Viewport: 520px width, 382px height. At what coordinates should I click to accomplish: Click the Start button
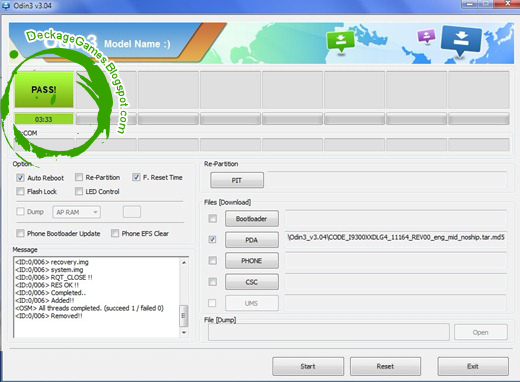[x=308, y=366]
